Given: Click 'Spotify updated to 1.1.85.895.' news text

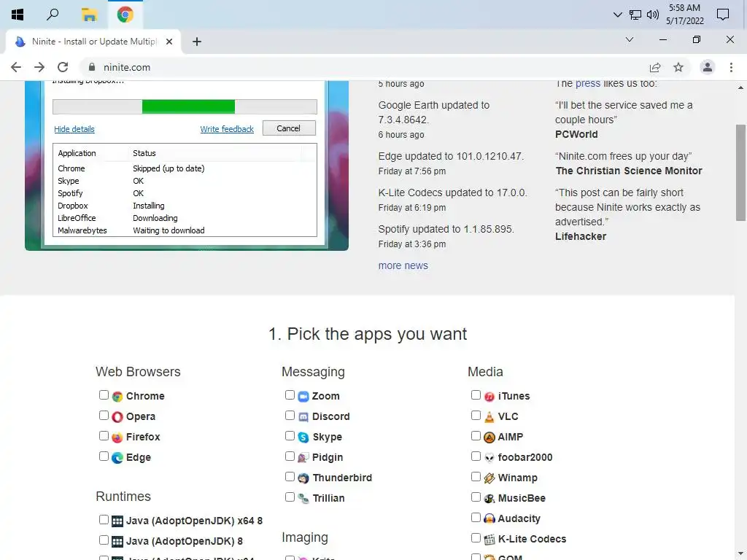Looking at the screenshot, I should click(446, 229).
